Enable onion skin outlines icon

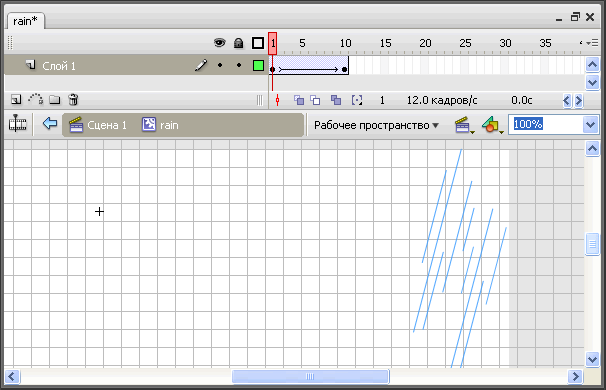click(315, 100)
